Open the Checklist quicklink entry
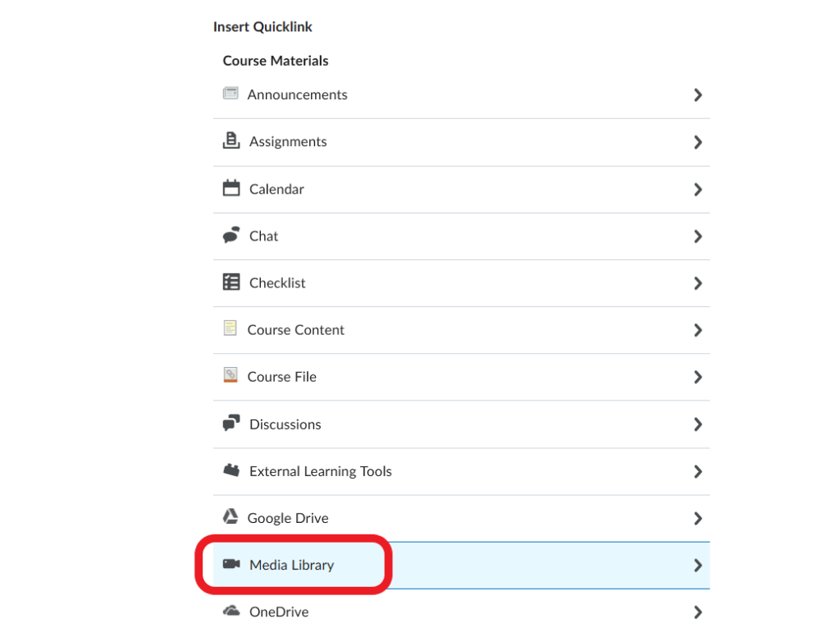The image size is (840, 628). (x=461, y=283)
